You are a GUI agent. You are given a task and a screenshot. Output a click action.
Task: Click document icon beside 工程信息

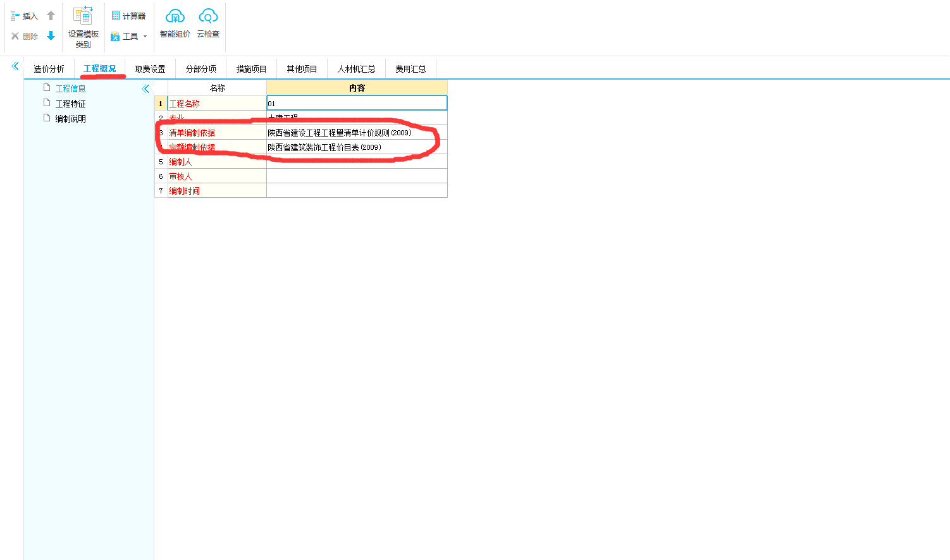pos(47,88)
